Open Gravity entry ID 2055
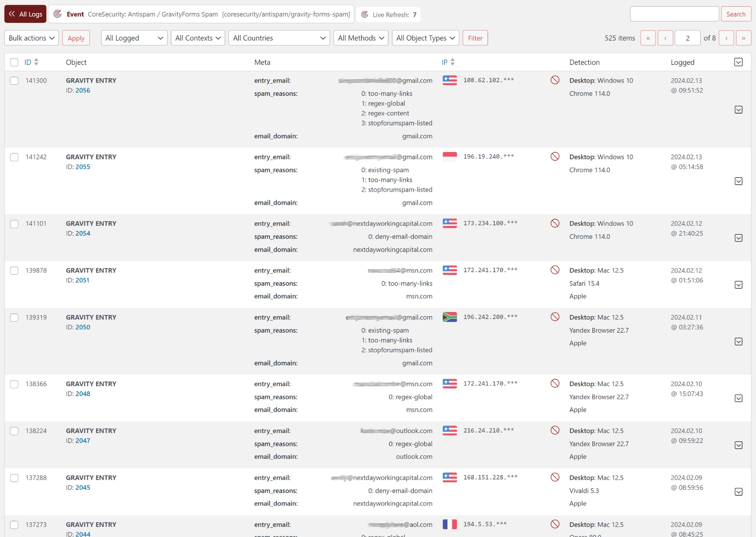 [83, 167]
